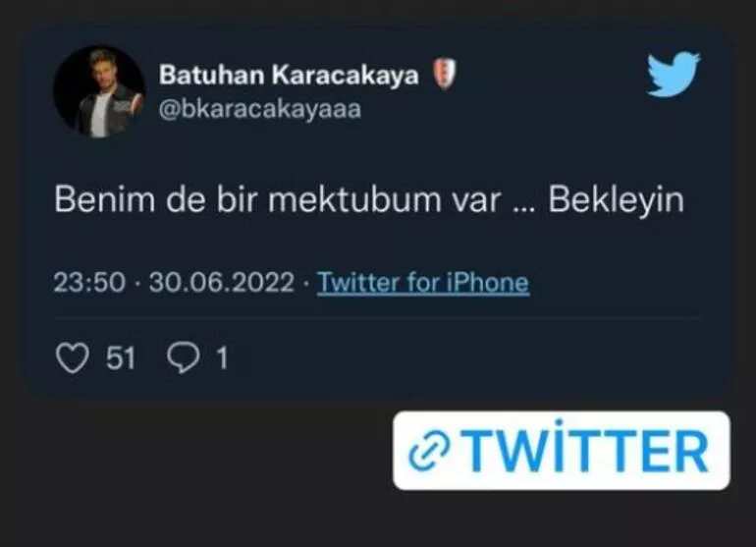Open the @bkaracakayaaa handle

[x=260, y=109]
